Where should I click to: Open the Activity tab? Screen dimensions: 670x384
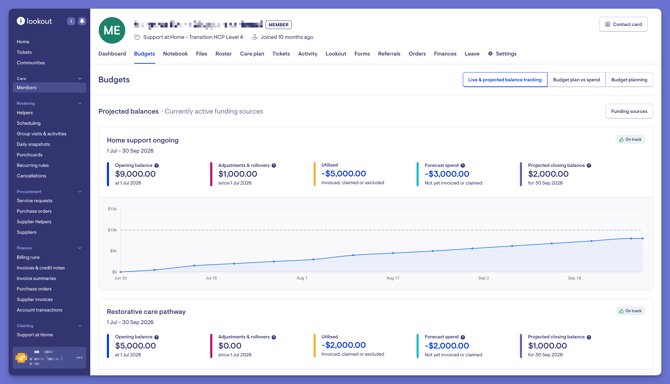(308, 54)
